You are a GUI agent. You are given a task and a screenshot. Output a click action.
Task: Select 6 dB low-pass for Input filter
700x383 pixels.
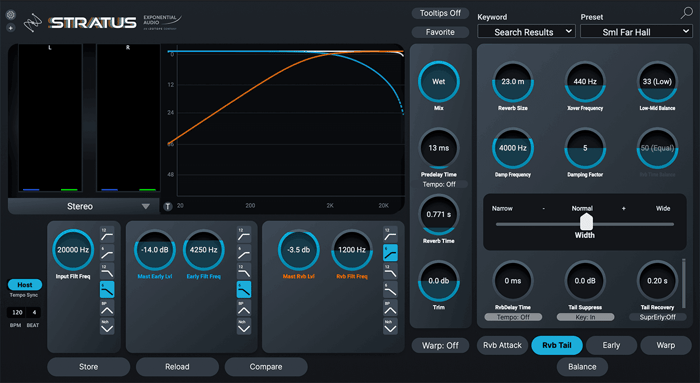(x=107, y=289)
